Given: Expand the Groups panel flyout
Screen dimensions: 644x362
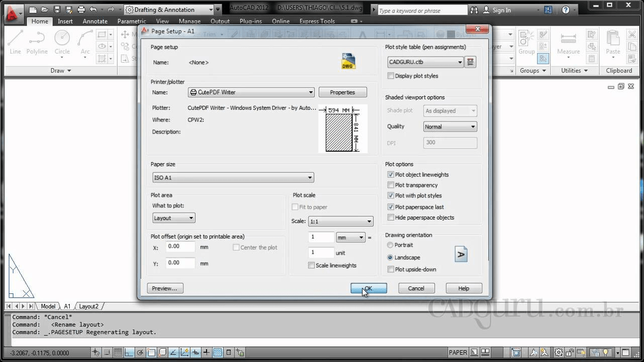Looking at the screenshot, I should (x=533, y=71).
